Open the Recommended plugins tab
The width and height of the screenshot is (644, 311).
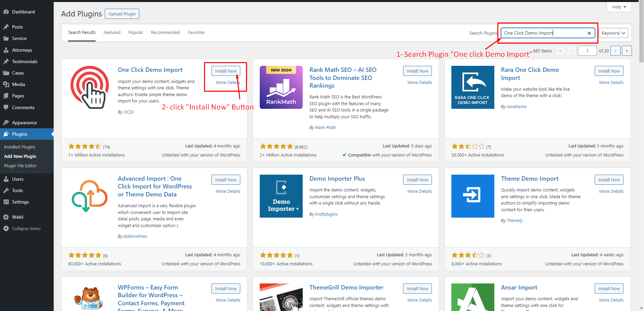tap(165, 33)
